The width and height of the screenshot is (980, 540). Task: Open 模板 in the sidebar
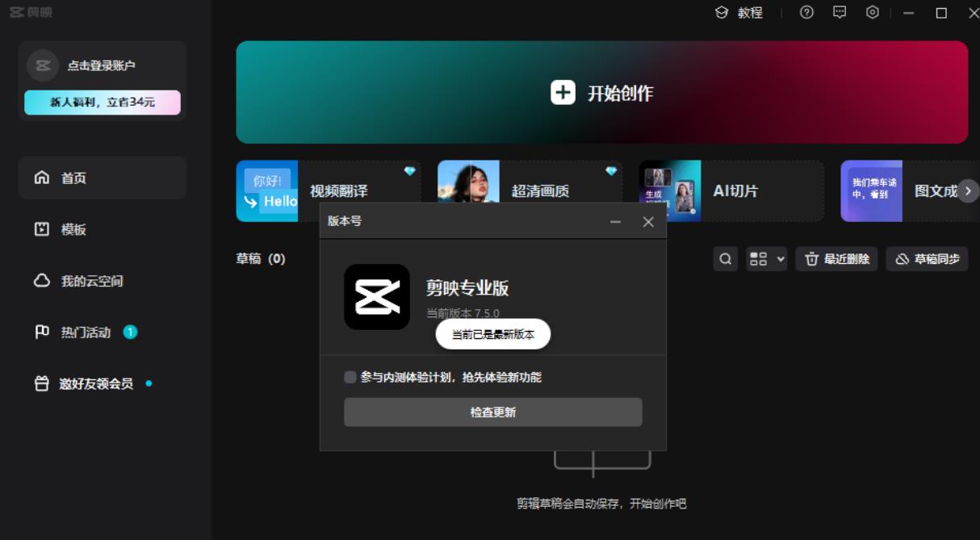click(x=103, y=229)
